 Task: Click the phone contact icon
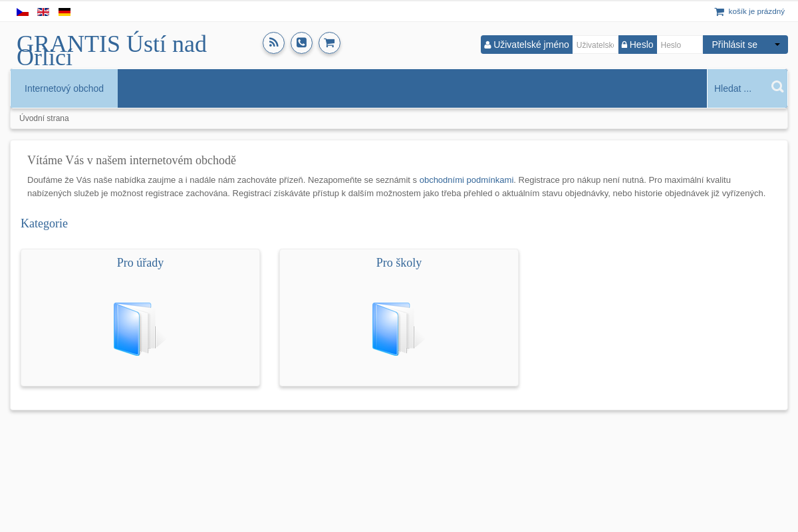click(301, 43)
